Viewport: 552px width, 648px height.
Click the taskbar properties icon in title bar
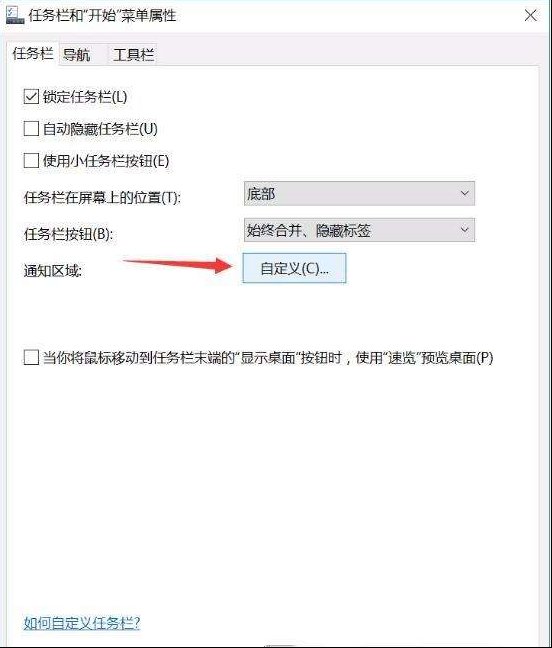(x=15, y=16)
